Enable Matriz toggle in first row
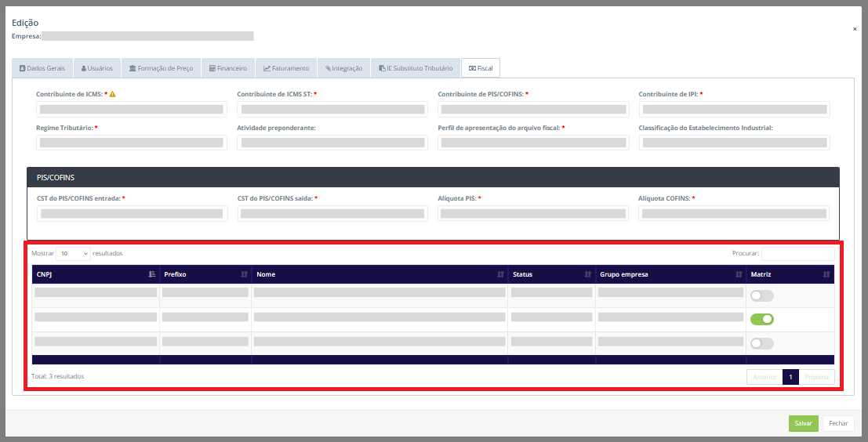Image resolution: width=868 pixels, height=442 pixels. point(761,295)
